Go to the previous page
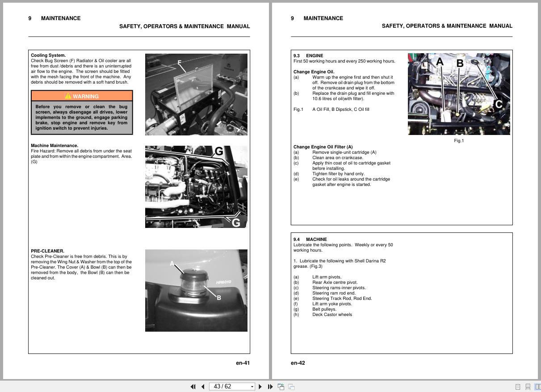541x392 pixels. (x=203, y=387)
